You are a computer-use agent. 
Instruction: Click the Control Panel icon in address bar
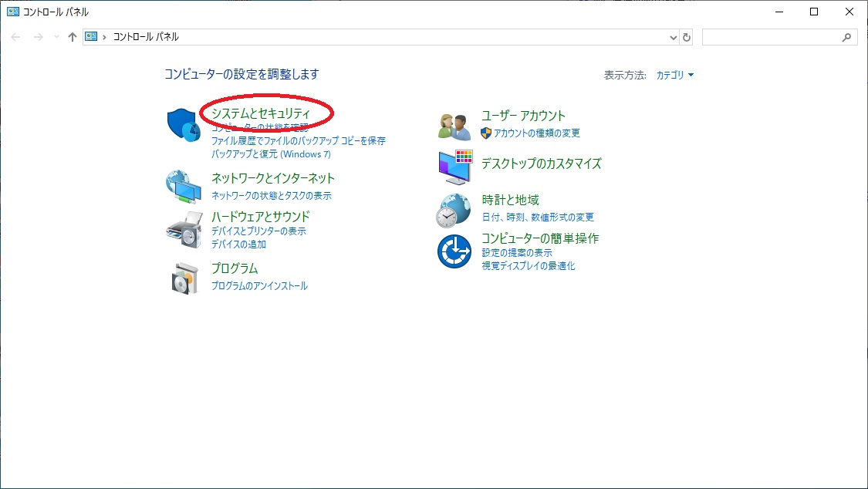pyautogui.click(x=92, y=36)
